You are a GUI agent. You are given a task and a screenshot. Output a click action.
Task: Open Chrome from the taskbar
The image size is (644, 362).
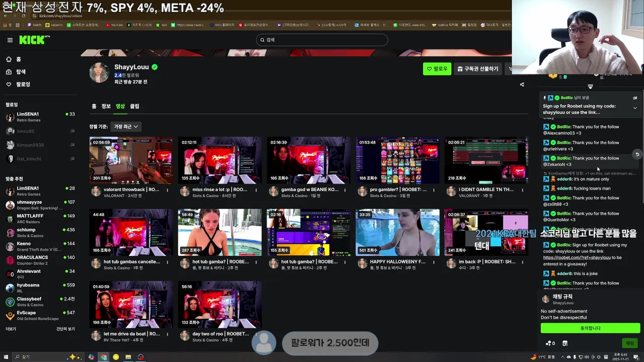click(x=104, y=357)
